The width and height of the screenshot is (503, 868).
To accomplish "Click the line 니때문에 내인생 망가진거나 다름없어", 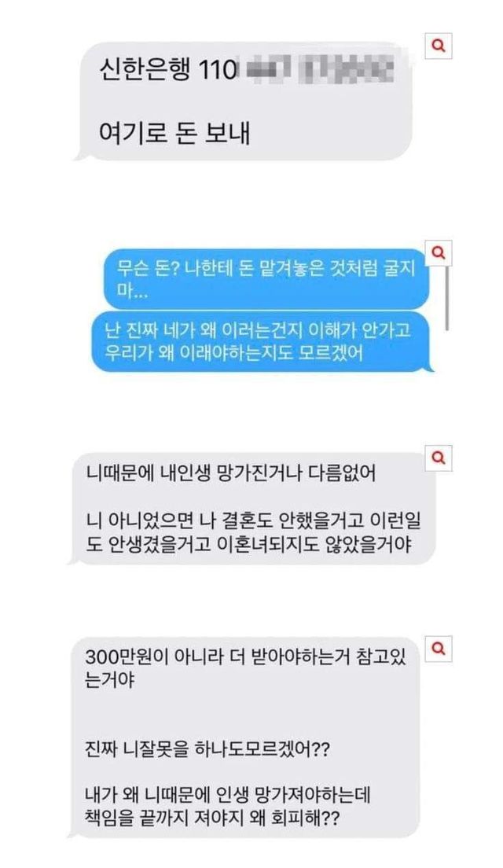I will coord(231,474).
